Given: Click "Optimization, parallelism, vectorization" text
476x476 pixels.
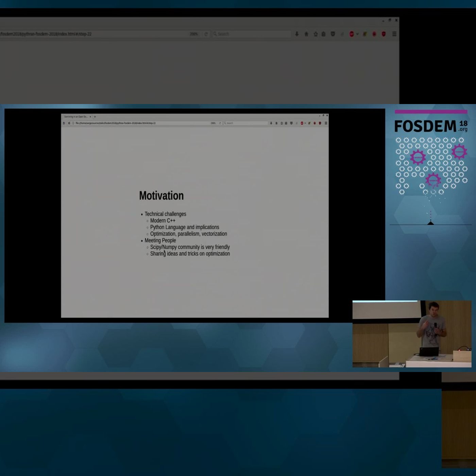Looking at the screenshot, I should click(189, 234).
